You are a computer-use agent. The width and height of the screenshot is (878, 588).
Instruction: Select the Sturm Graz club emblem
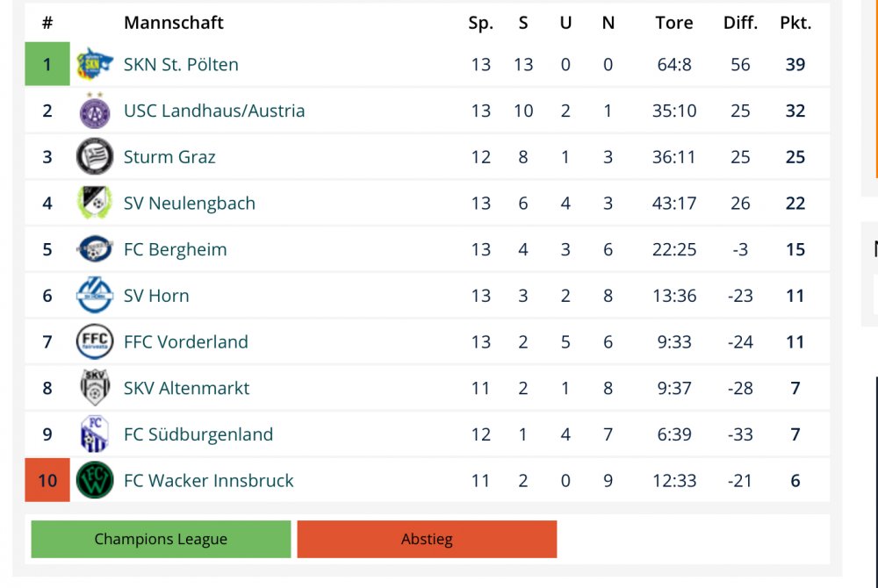point(95,156)
